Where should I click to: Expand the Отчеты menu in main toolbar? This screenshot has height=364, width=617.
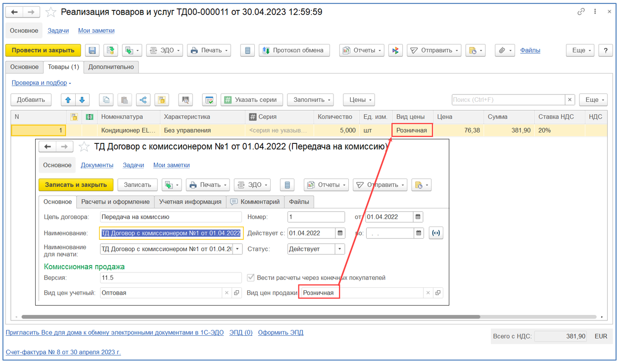click(x=362, y=50)
